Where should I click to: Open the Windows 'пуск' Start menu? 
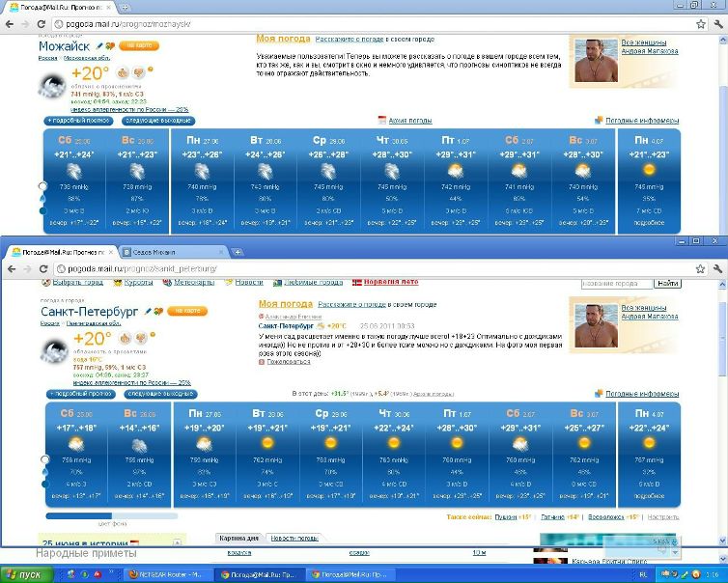[24, 574]
